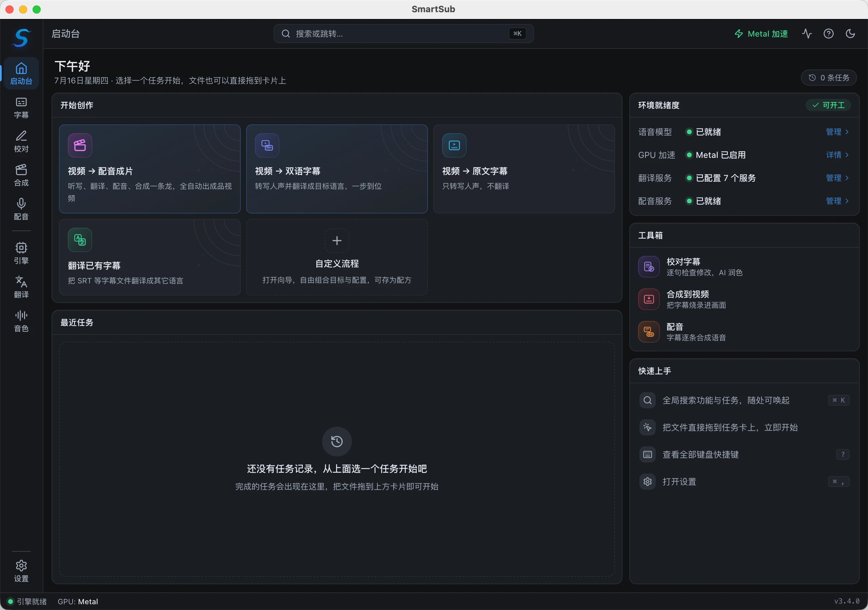Open the 校对 proofreading sidebar item
The image size is (868, 610).
(x=21, y=142)
